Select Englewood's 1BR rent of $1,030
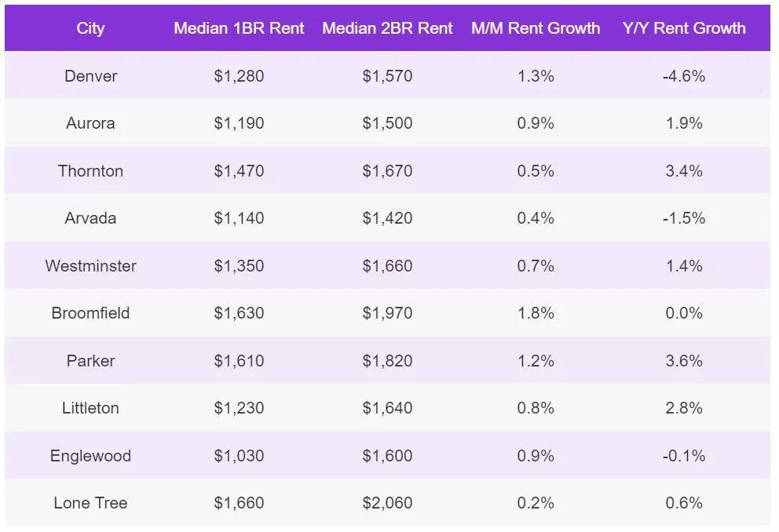 pos(239,456)
